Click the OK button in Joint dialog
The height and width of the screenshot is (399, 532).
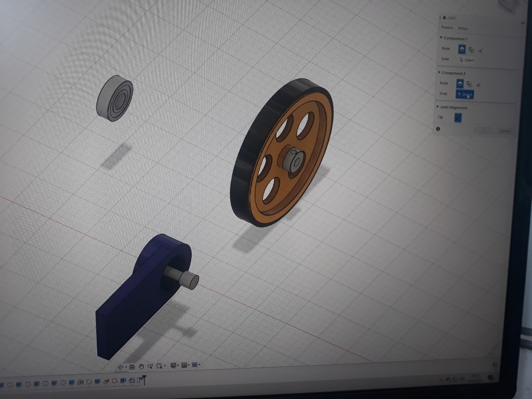click(484, 131)
